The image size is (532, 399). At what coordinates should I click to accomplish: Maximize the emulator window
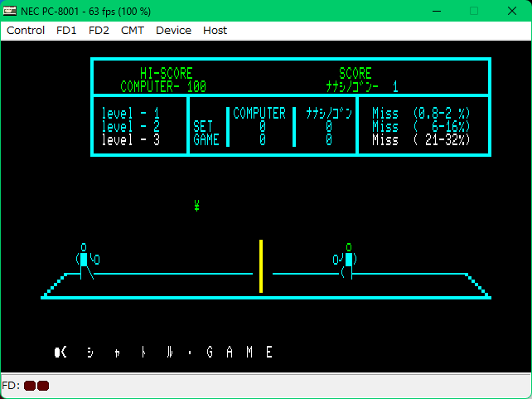[474, 11]
